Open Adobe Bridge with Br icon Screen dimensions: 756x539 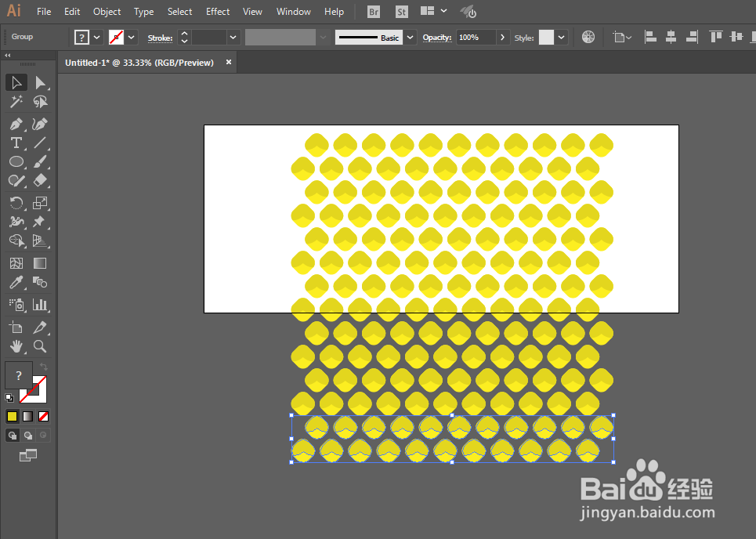[x=374, y=12]
